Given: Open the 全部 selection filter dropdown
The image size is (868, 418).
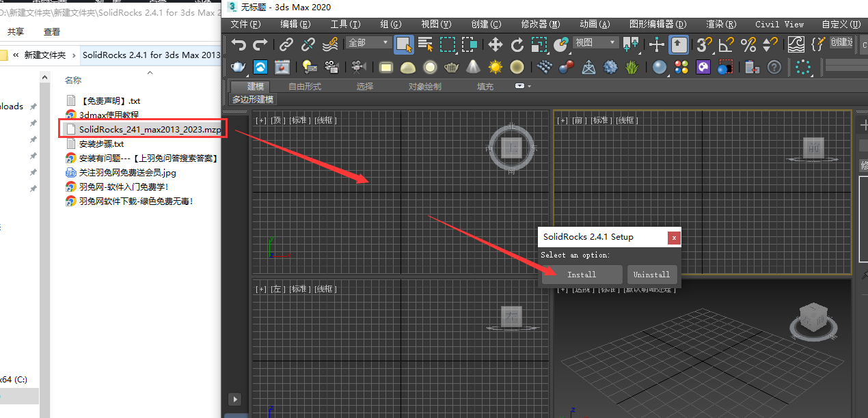Looking at the screenshot, I should [x=368, y=42].
